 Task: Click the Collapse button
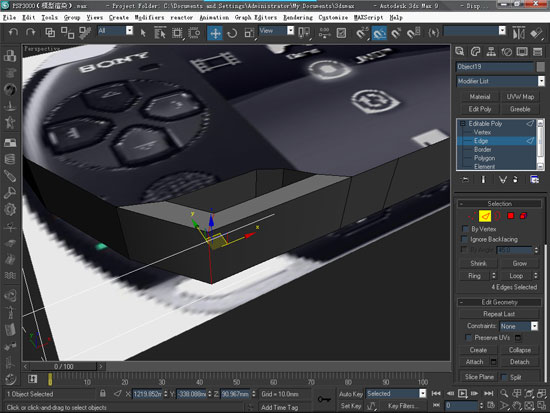pyautogui.click(x=519, y=350)
